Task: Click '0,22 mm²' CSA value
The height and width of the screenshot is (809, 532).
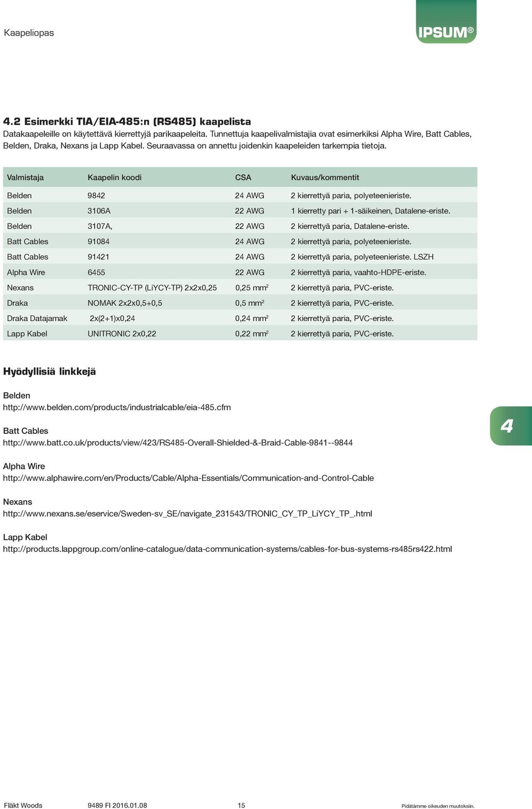Action: 252,334
